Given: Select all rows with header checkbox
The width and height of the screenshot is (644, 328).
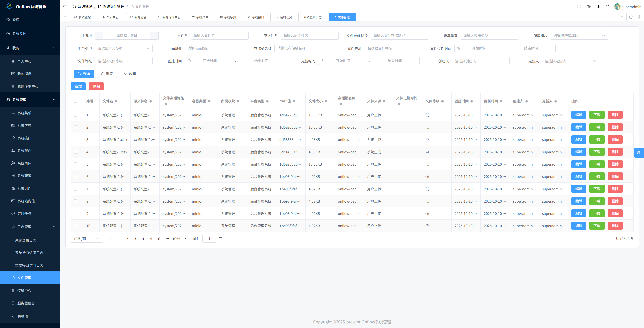Looking at the screenshot, I should coord(75,101).
